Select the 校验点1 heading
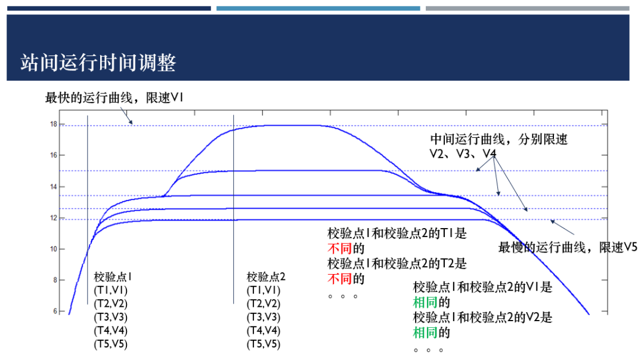644x357 pixels. coord(113,277)
